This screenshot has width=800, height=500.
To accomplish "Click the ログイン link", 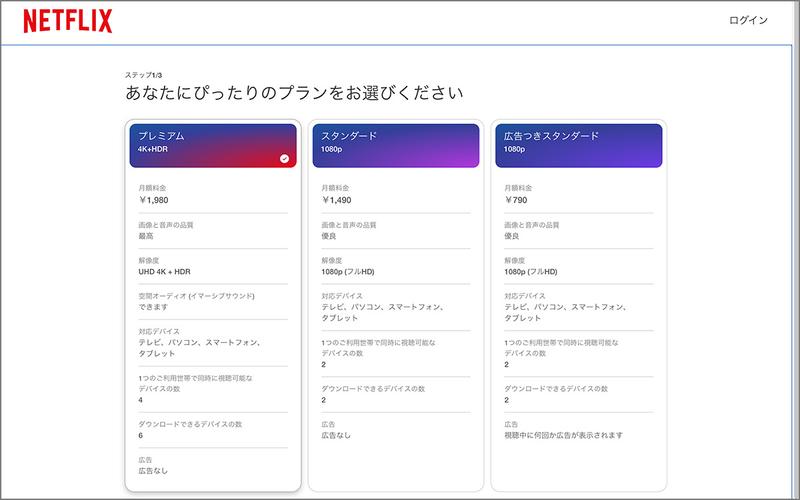I will pos(748,20).
